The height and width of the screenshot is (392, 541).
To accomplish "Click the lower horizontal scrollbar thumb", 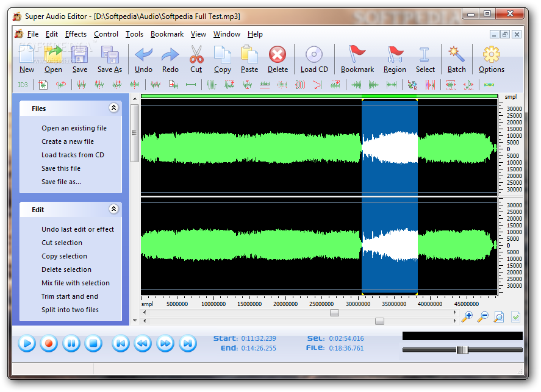I will pos(379,321).
